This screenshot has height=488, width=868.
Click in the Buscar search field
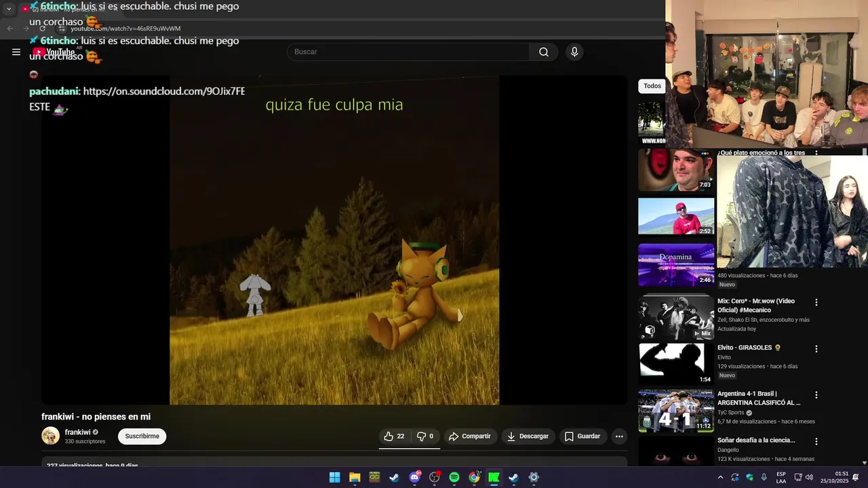click(408, 52)
